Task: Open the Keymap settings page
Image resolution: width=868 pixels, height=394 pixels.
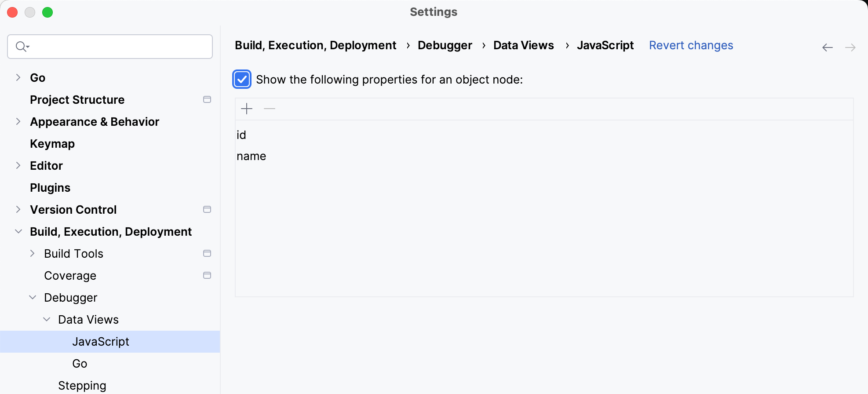Action: pos(52,143)
